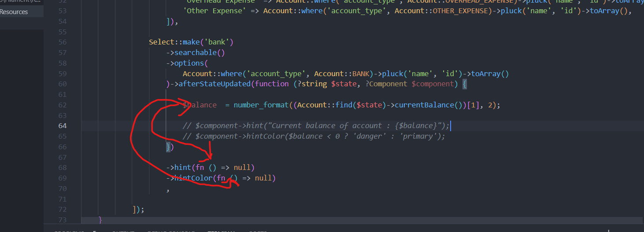This screenshot has width=644, height=232.
Task: Click the $component parameter on line 60
Action: [x=433, y=84]
